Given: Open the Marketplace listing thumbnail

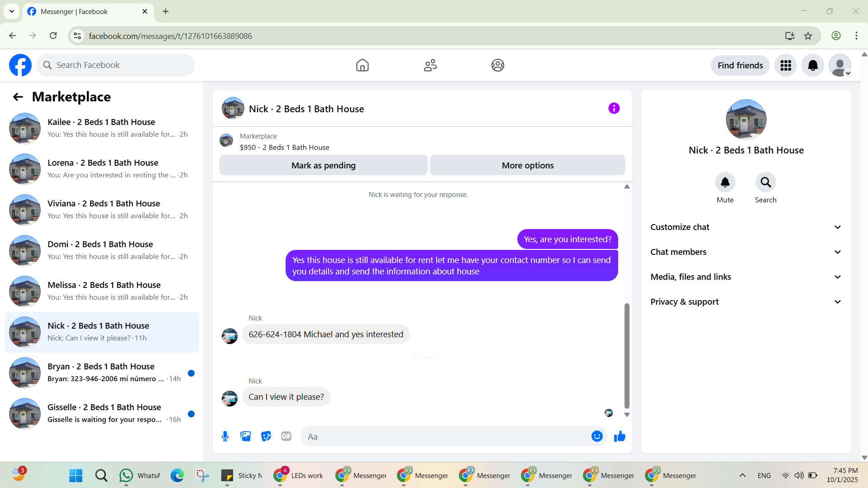Looking at the screenshot, I should (226, 140).
